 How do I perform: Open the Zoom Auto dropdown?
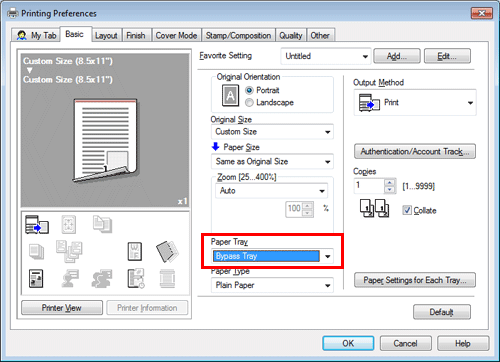point(271,191)
